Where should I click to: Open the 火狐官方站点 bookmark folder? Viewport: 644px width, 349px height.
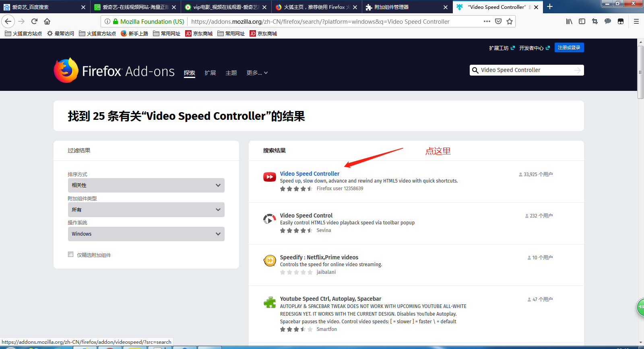pyautogui.click(x=23, y=33)
